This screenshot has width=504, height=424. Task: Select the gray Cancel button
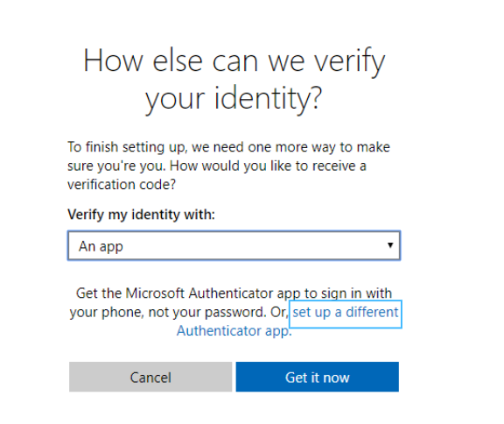pos(150,377)
